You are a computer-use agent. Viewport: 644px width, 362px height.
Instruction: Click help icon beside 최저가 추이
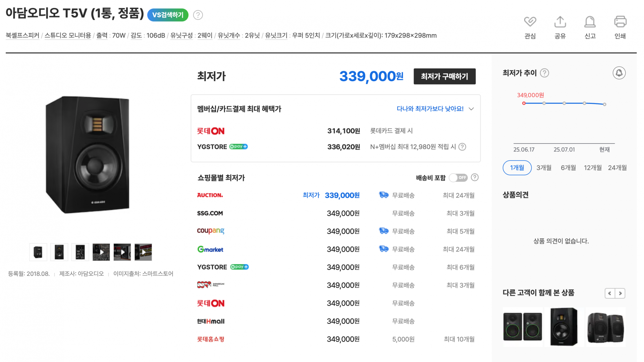pyautogui.click(x=544, y=73)
